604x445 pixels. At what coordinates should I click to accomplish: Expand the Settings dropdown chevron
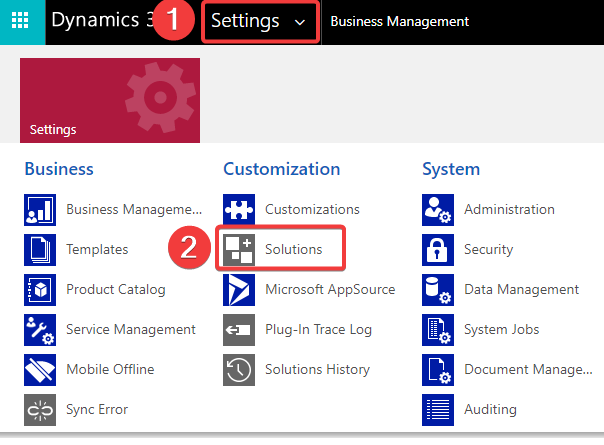pos(300,22)
